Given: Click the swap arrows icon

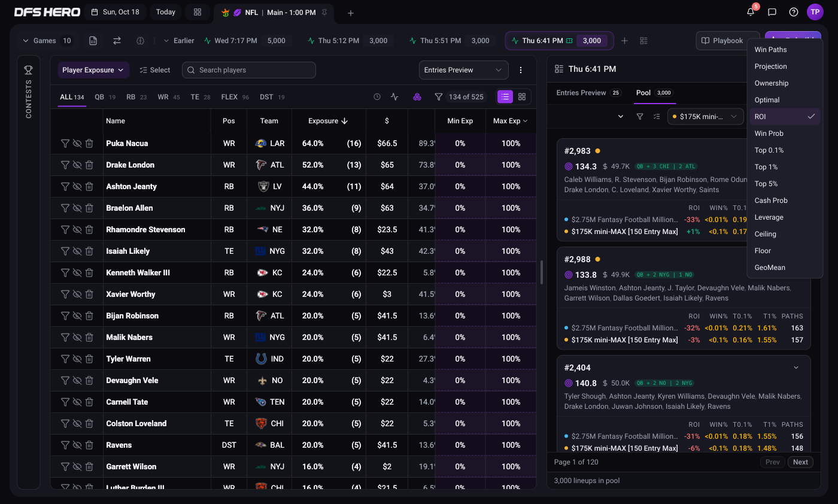Looking at the screenshot, I should coord(117,41).
